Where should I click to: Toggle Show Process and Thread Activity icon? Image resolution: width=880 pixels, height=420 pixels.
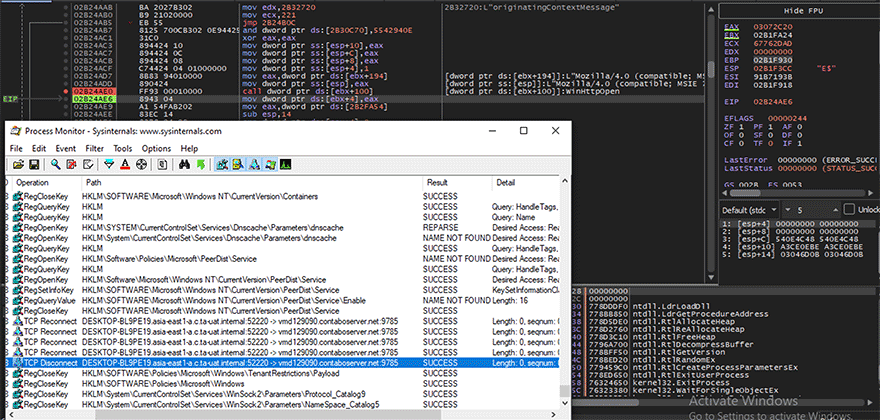pos(270,165)
